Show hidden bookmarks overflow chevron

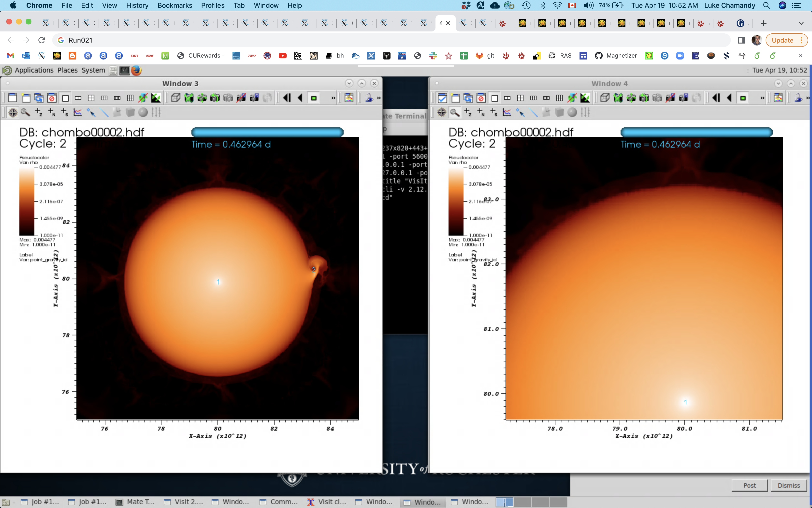point(801,56)
